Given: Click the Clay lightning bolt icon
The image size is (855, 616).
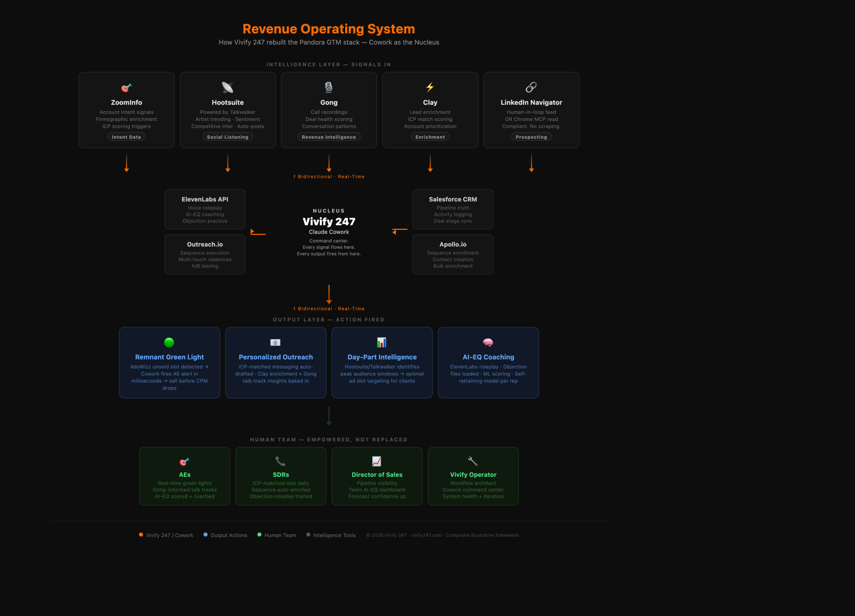Looking at the screenshot, I should pos(430,87).
